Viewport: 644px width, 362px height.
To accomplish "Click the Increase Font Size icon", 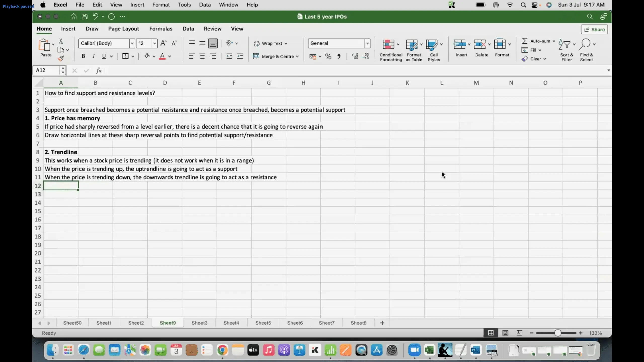I will coord(163,43).
